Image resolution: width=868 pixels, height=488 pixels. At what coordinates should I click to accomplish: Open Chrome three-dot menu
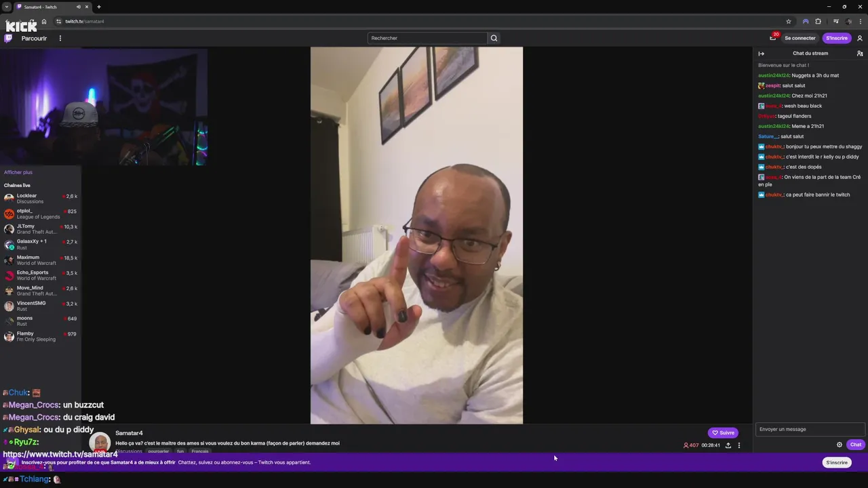point(861,21)
